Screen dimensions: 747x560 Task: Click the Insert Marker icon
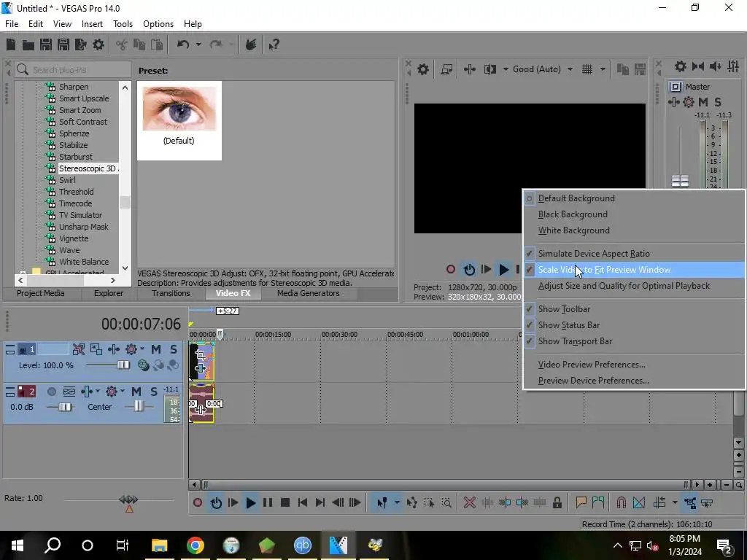[x=581, y=503]
